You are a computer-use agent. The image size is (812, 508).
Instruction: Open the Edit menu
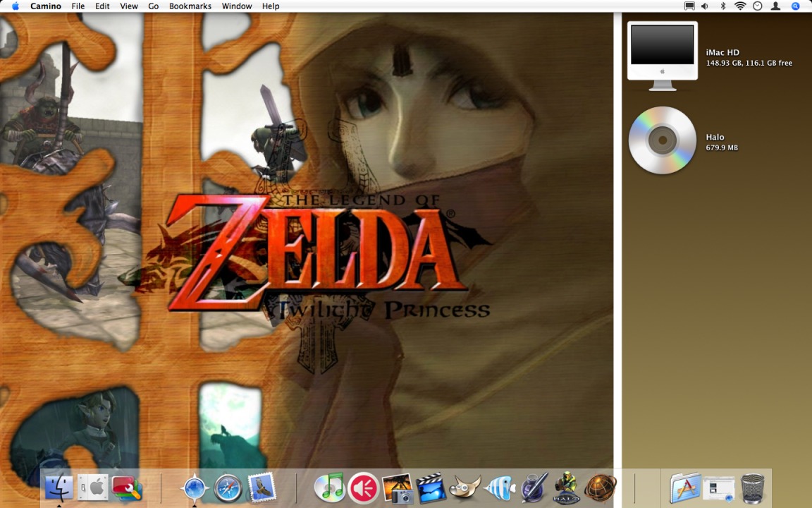pyautogui.click(x=102, y=6)
